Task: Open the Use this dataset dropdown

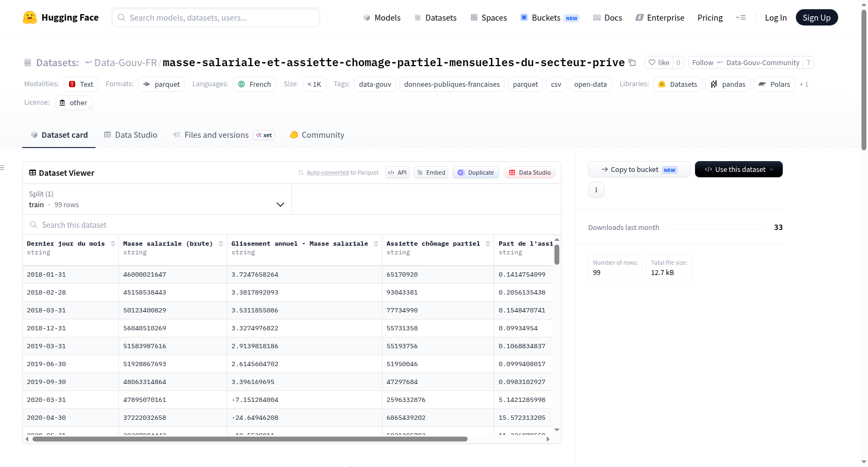Action: click(738, 169)
